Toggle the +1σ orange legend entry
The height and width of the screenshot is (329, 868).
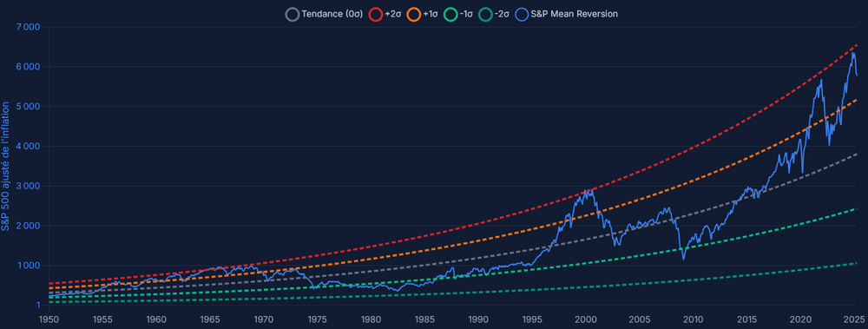(424, 14)
